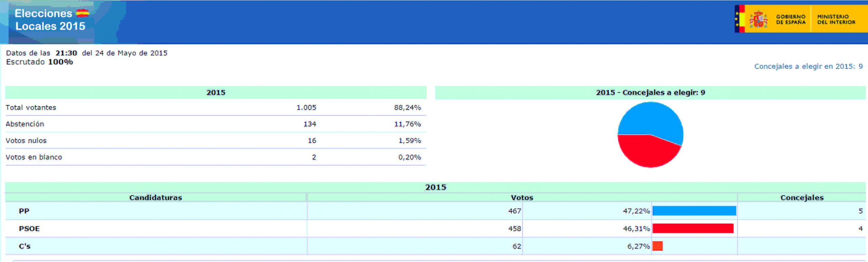Viewport: 868px width, 262px height.
Task: Click Concejales a elegir en 2015 link
Action: click(x=808, y=66)
